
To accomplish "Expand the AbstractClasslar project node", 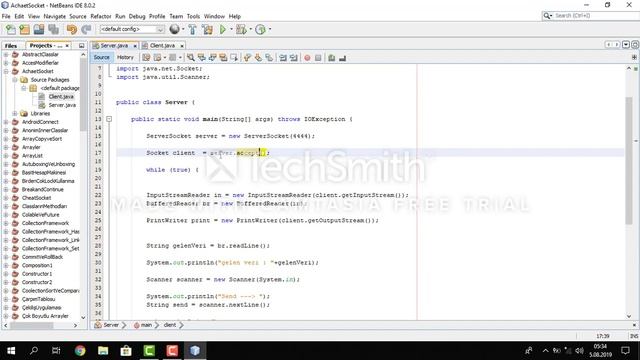I will pos(6,54).
